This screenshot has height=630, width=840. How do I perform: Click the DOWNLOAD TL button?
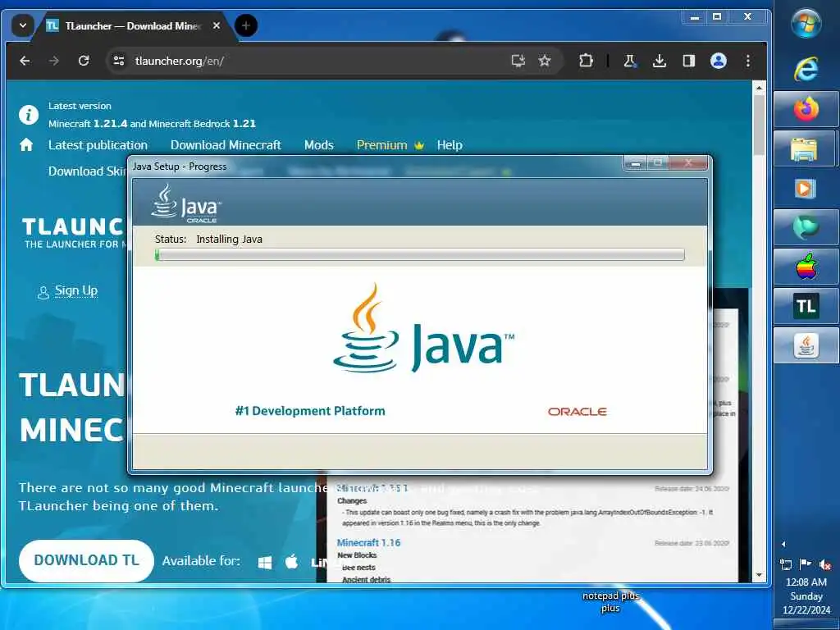[86, 560]
